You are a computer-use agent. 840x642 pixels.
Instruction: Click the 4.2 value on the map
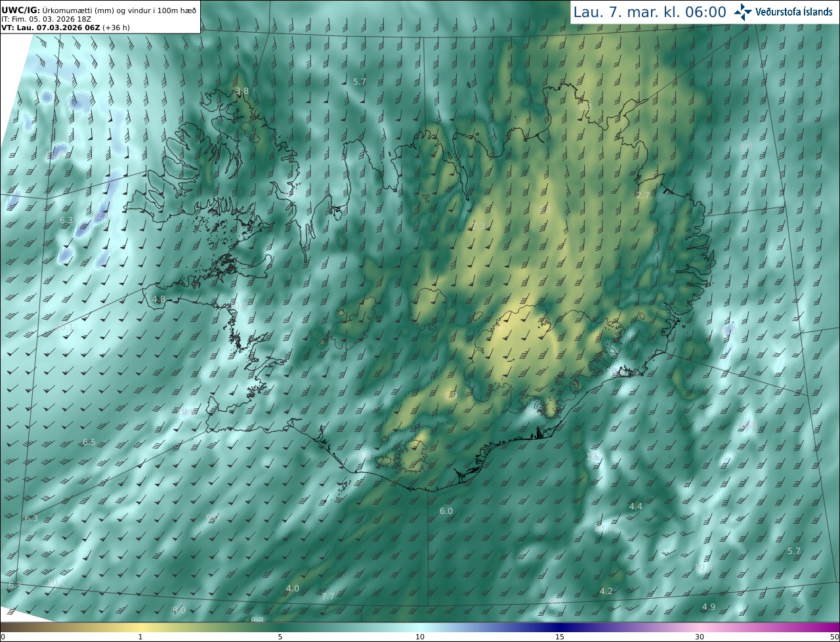click(x=606, y=591)
